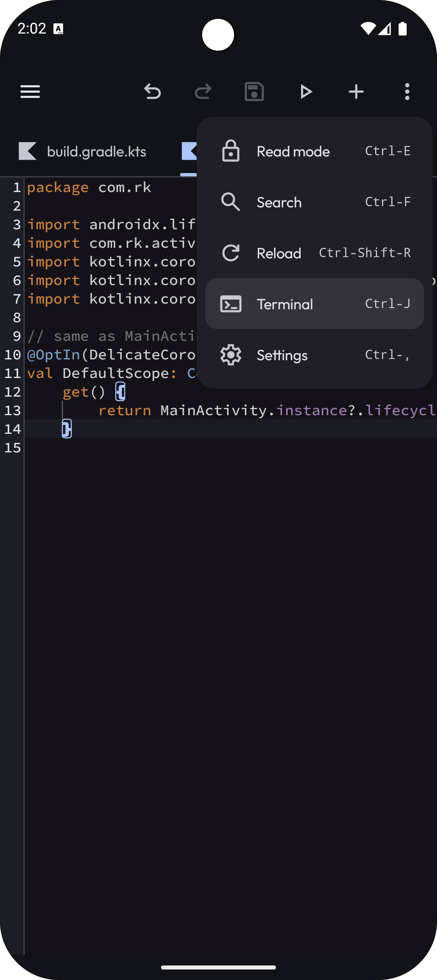The image size is (437, 980).
Task: Click 'val DefaultScope:' declaration
Action: pos(102,373)
